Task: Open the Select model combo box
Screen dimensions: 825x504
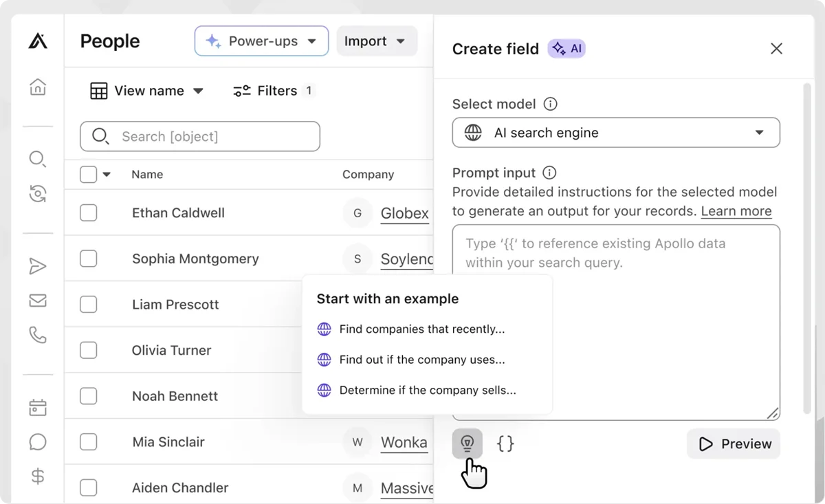Action: pos(615,133)
